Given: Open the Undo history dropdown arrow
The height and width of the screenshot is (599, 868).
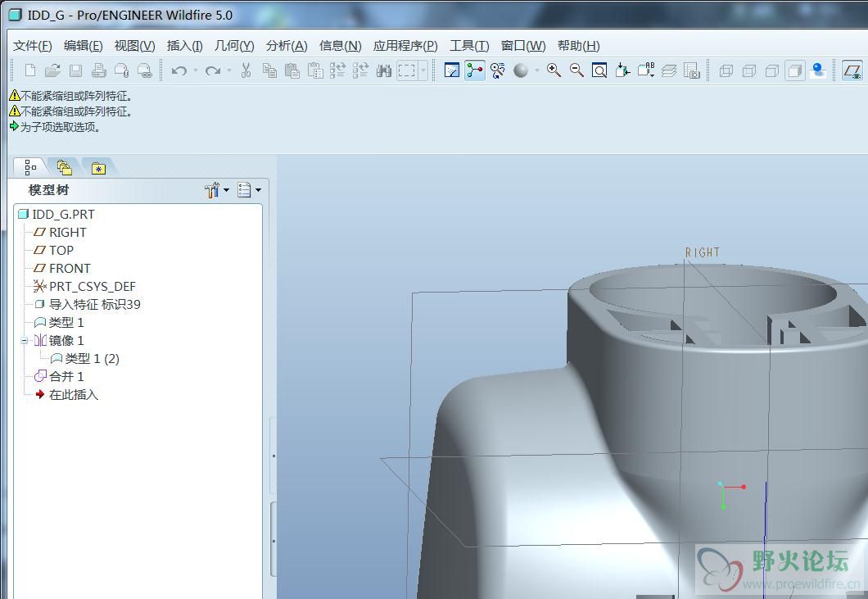Looking at the screenshot, I should [x=196, y=71].
